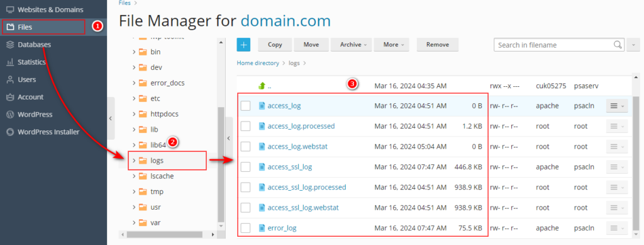Check the access_log.webstat checkbox

click(246, 147)
